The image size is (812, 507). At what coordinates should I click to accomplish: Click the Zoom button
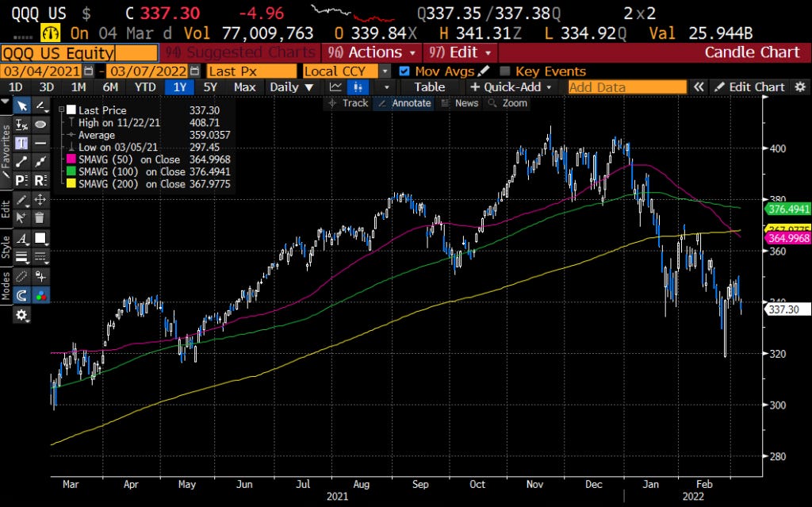pos(507,103)
